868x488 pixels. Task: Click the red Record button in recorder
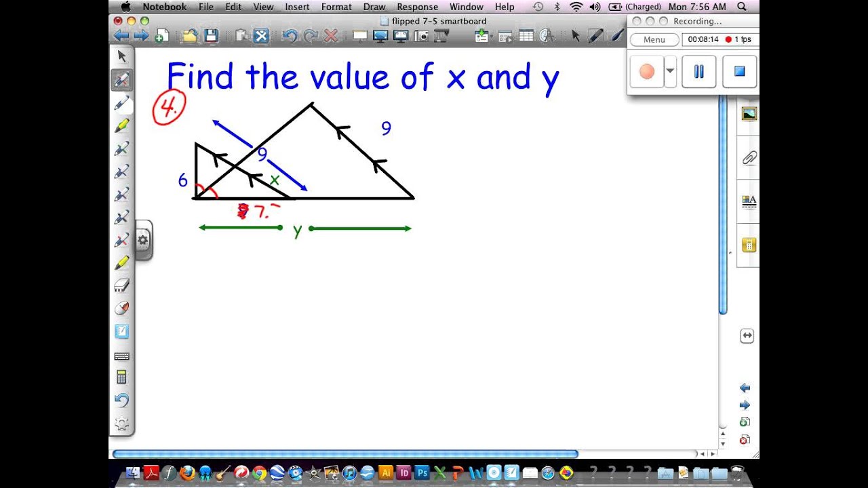pos(647,71)
